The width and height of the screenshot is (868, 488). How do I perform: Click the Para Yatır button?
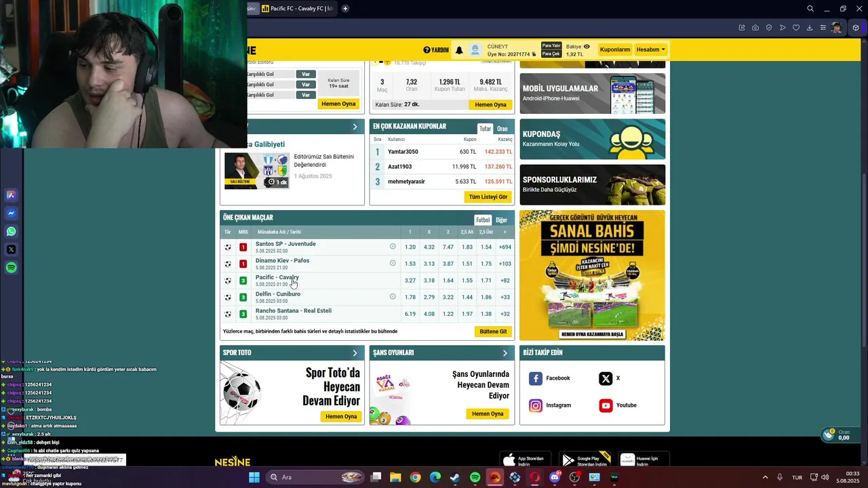(x=551, y=45)
